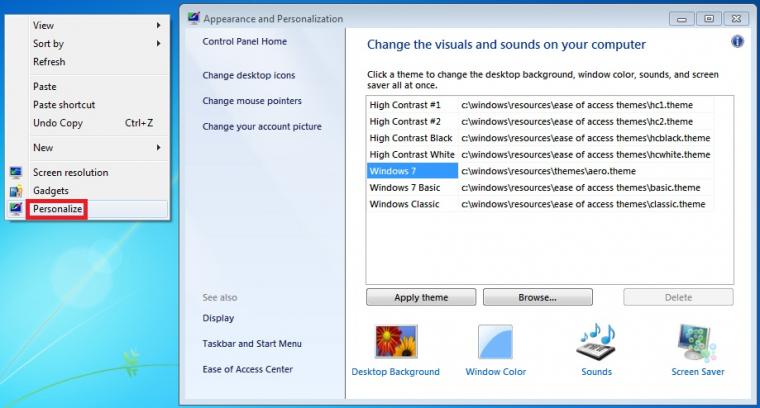Select the highlighted Windows 7 theme
Viewport: 760px width, 408px height.
412,171
